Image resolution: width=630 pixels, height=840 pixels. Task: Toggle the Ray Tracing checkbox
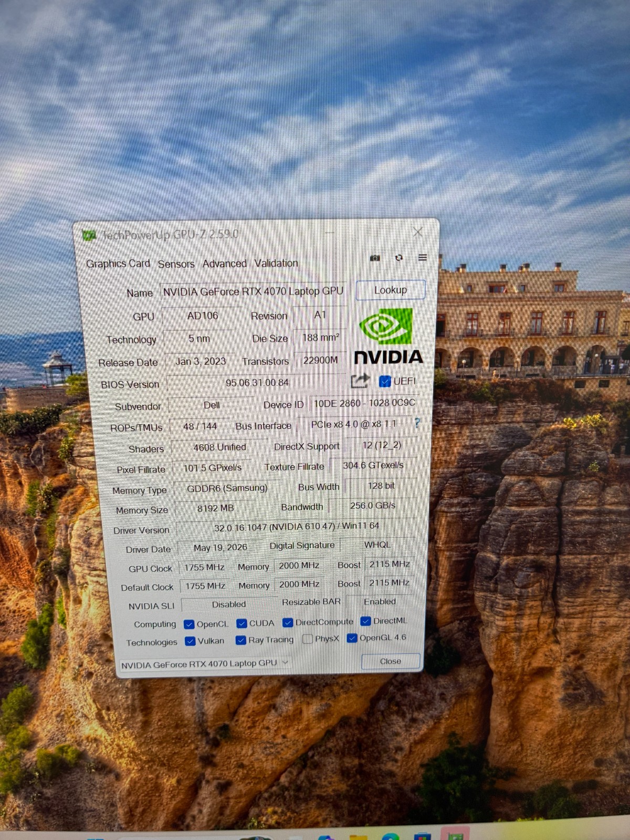pyautogui.click(x=240, y=640)
